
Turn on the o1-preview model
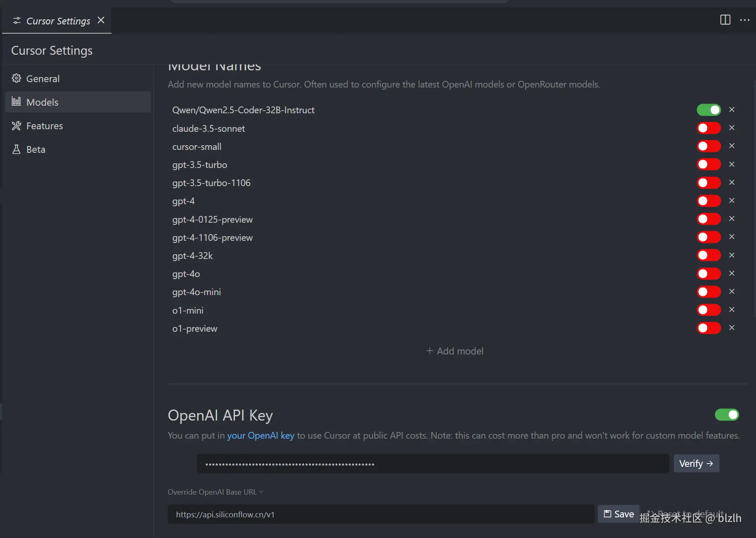coord(709,328)
